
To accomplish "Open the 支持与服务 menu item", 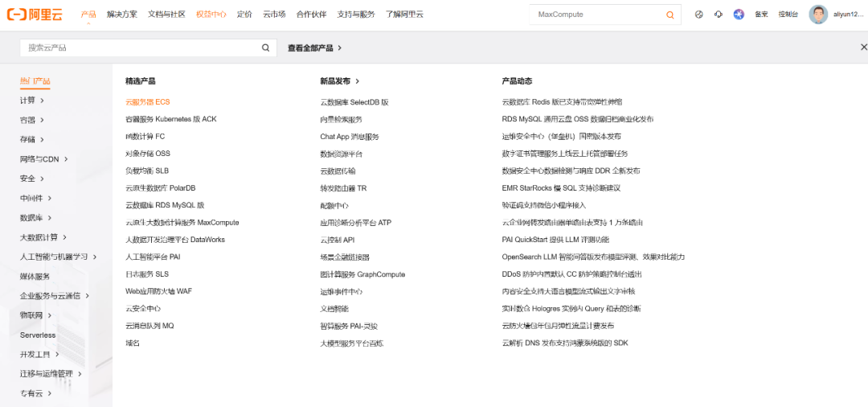I will tap(356, 14).
